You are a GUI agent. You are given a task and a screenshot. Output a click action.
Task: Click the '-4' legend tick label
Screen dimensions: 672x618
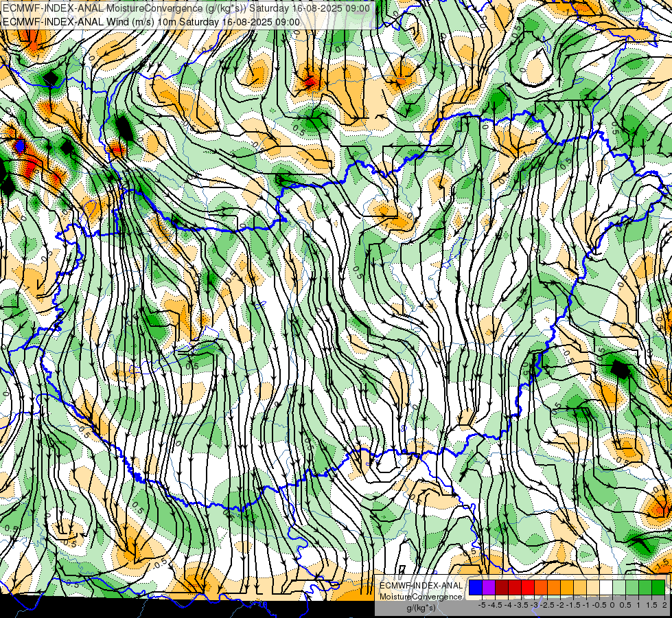coord(508,605)
